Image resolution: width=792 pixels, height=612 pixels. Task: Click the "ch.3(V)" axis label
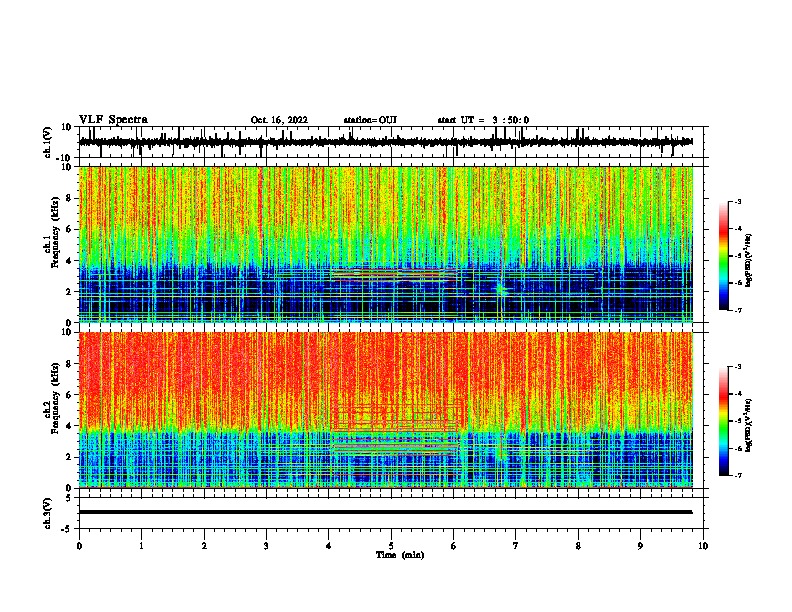tap(48, 513)
